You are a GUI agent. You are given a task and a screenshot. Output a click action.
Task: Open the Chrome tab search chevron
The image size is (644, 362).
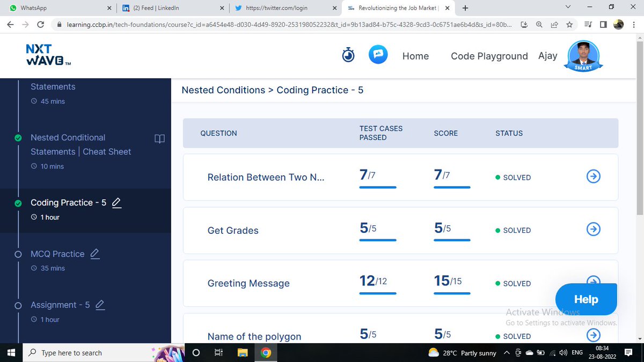(568, 8)
